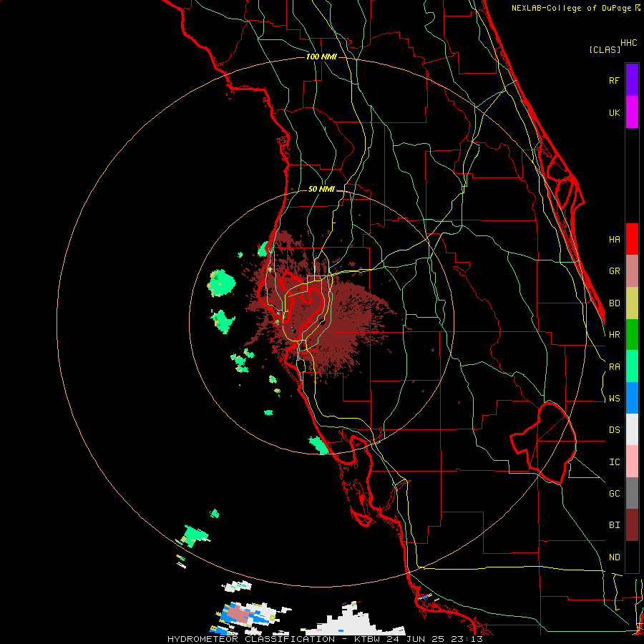The image size is (644, 644).
Task: Click the pink graupel echo at the bottom
Action: (x=238, y=615)
